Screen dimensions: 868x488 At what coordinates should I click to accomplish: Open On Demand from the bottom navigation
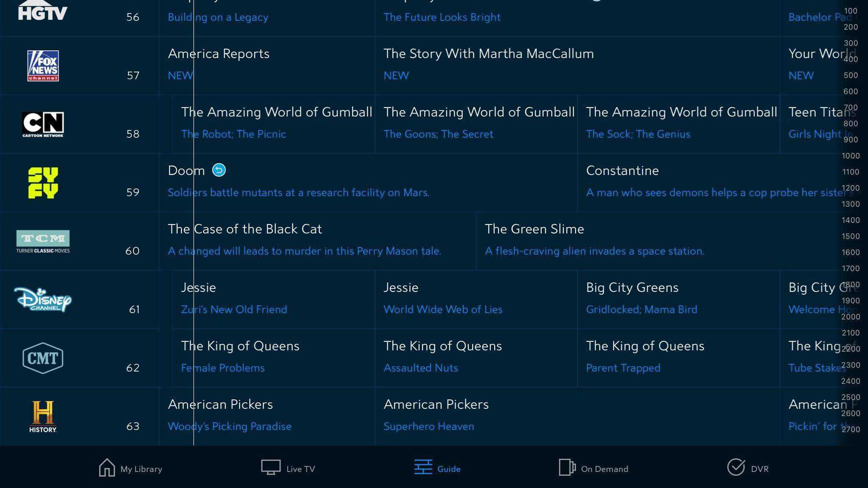tap(593, 469)
